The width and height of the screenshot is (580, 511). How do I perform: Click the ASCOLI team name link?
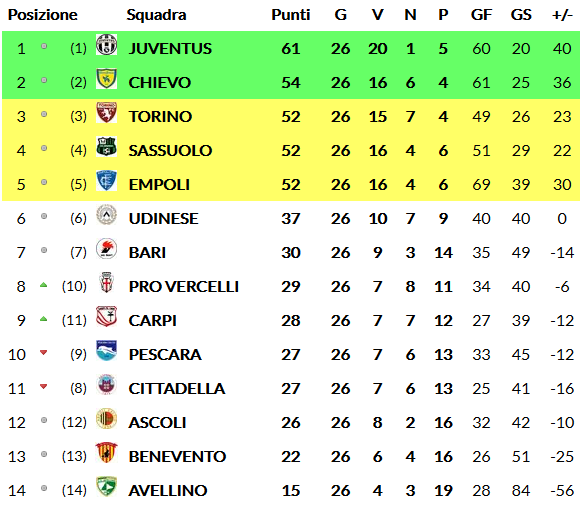[157, 423]
